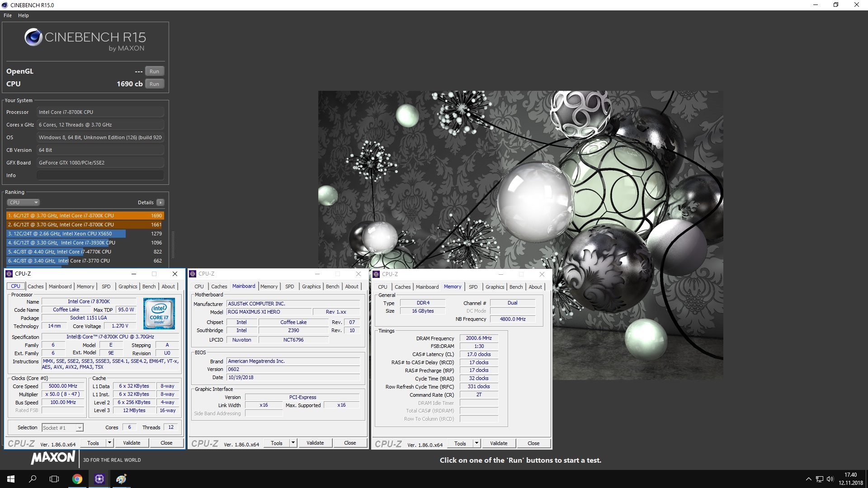The height and width of the screenshot is (488, 868).
Task: Open Graphics tab in Mainboard CPU-Z window
Action: (x=311, y=286)
